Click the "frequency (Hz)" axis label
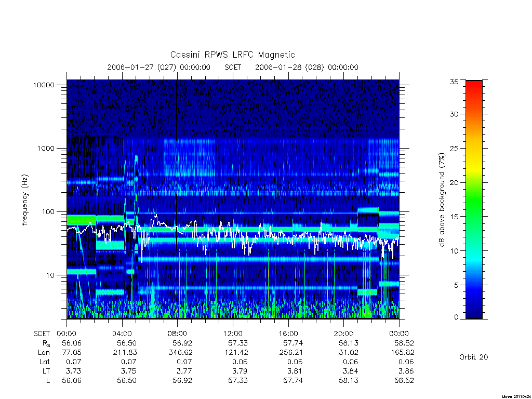Image resolution: width=532 pixels, height=399 pixels. coord(25,200)
